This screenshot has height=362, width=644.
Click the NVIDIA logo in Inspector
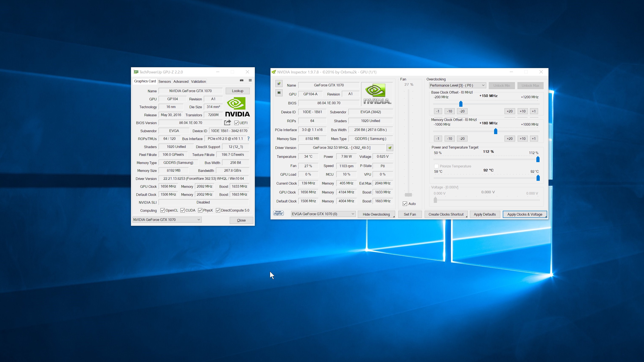pos(377,94)
